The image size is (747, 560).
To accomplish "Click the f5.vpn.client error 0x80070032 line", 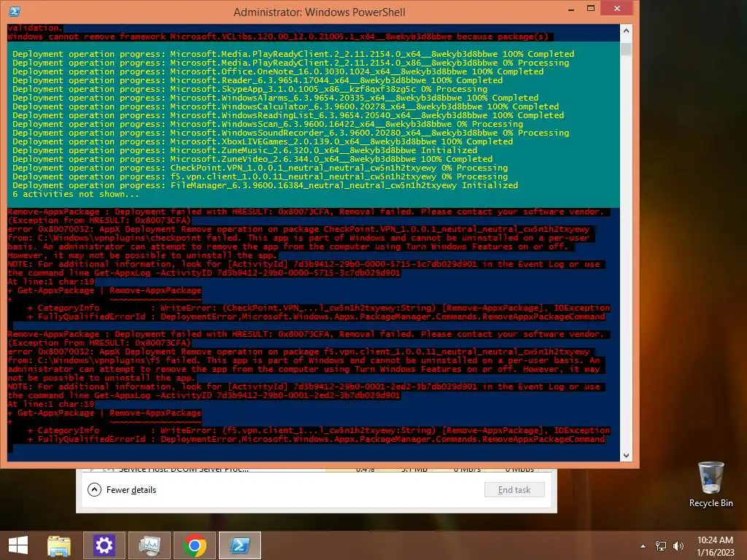I will [298, 351].
